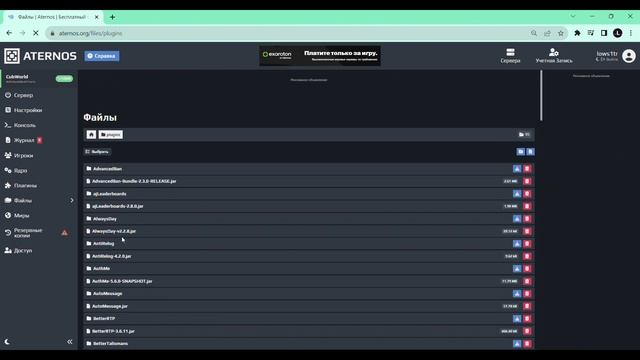The height and width of the screenshot is (360, 640).
Task: Download the ajLeaderboards folder
Action: pyautogui.click(x=517, y=194)
